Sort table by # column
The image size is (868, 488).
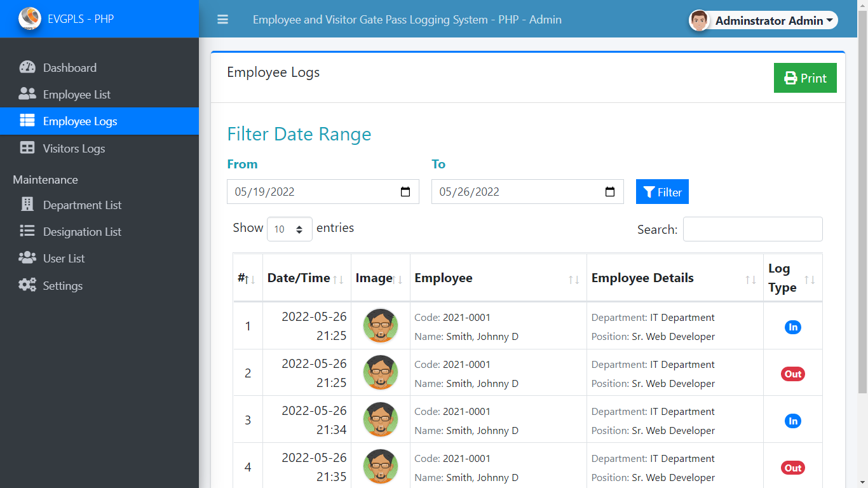coord(248,278)
